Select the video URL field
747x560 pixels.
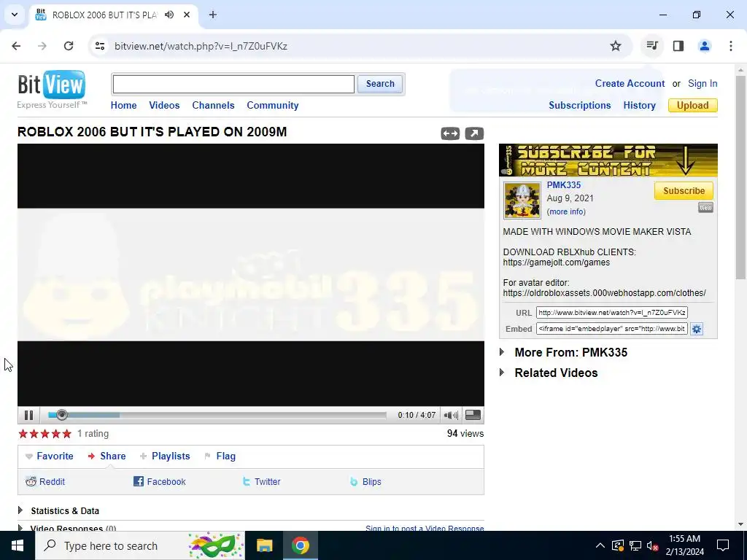click(612, 312)
